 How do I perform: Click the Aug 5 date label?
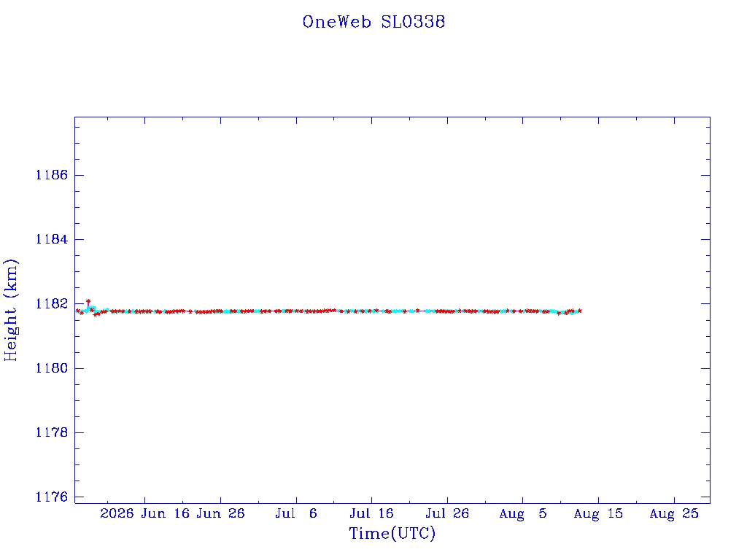coord(522,513)
